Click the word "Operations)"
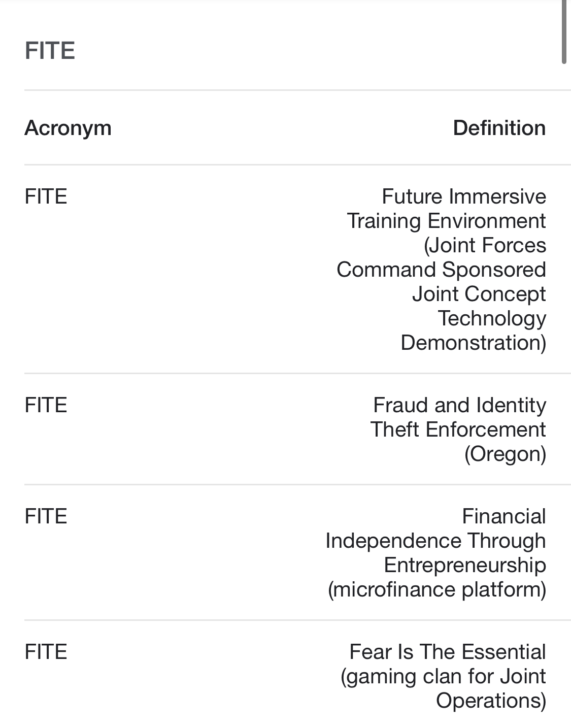 point(491,701)
